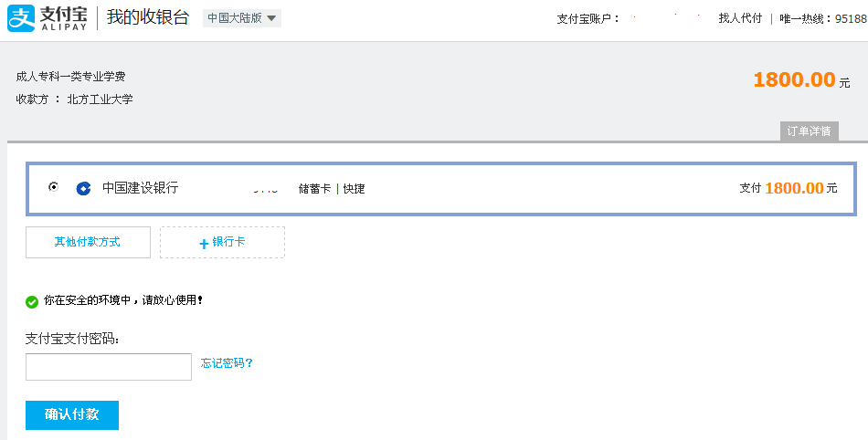Select the 中国建设银行 radio button
Image resolution: width=868 pixels, height=440 pixels.
(54, 187)
